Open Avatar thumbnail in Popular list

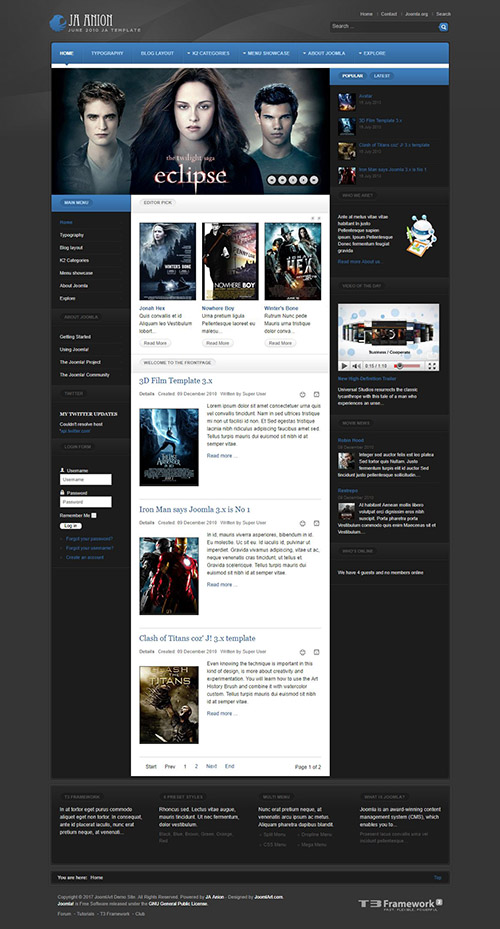(347, 101)
